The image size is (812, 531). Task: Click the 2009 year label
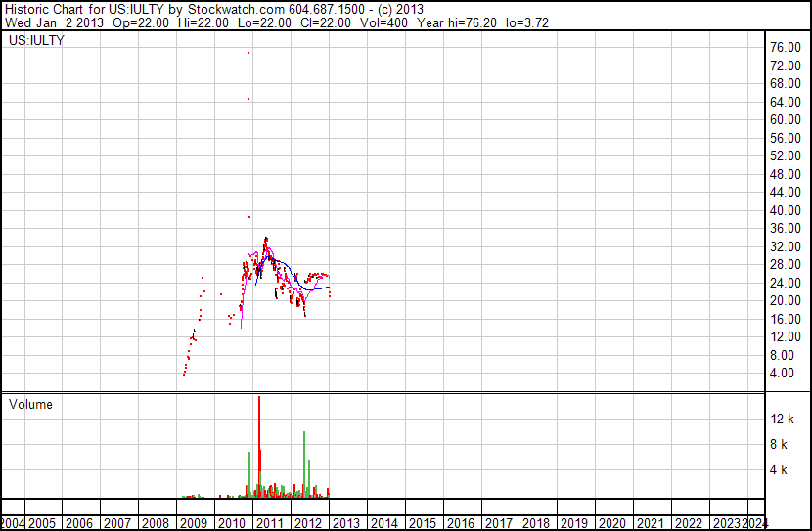194,523
